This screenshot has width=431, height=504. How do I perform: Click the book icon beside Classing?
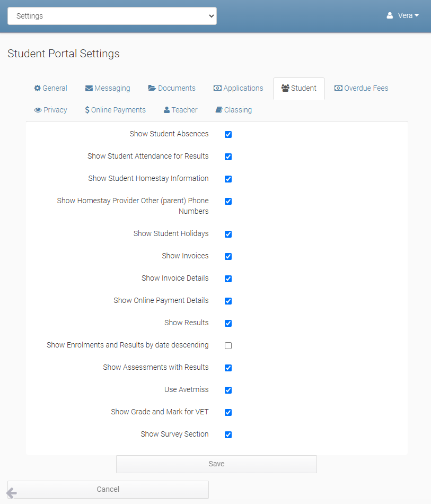click(218, 110)
